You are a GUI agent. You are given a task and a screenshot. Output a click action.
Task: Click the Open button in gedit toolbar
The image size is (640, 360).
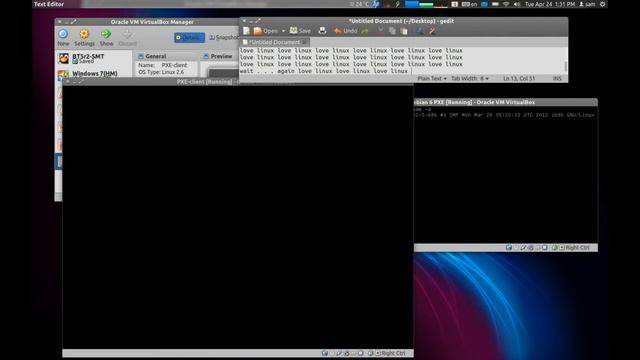pos(266,31)
